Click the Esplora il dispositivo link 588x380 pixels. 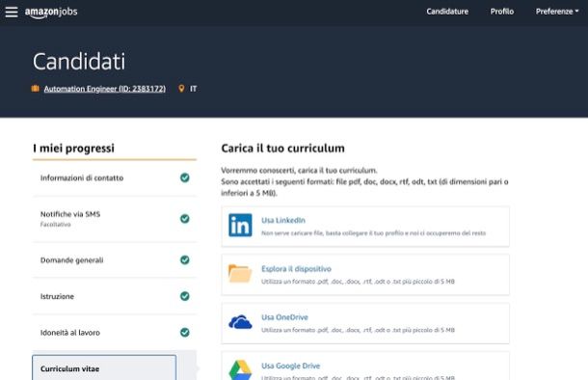click(296, 269)
